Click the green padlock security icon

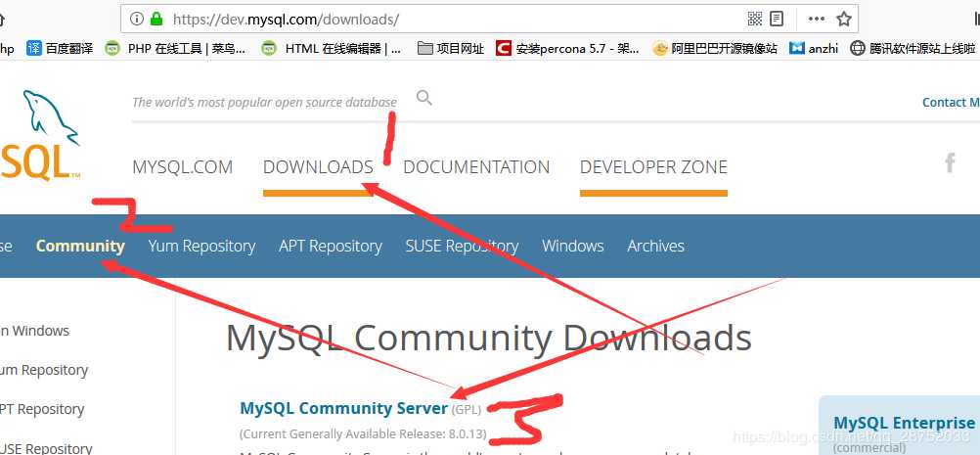point(156,19)
